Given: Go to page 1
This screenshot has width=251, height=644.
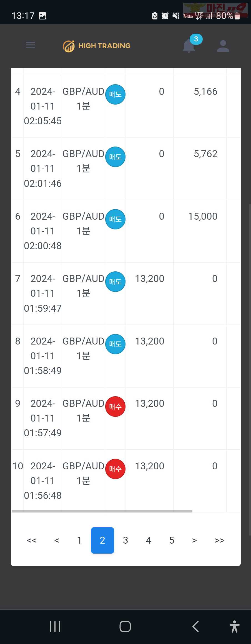Looking at the screenshot, I should (x=79, y=540).
